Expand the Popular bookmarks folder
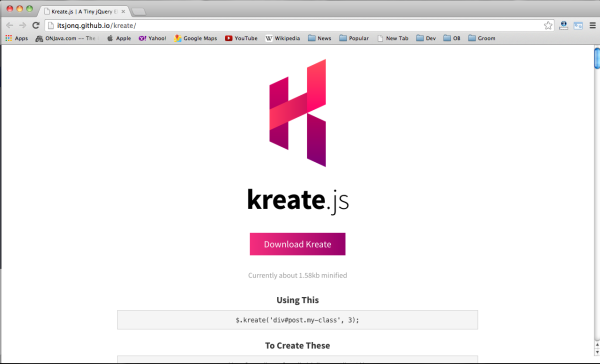Image resolution: width=600 pixels, height=364 pixels. (x=354, y=38)
